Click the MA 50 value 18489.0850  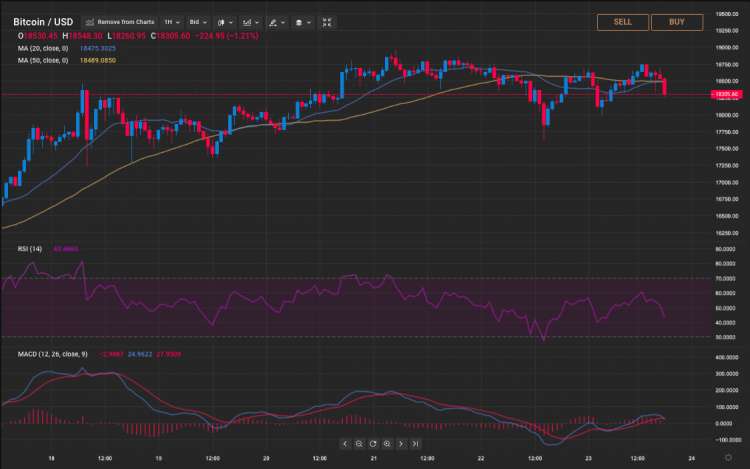click(98, 60)
